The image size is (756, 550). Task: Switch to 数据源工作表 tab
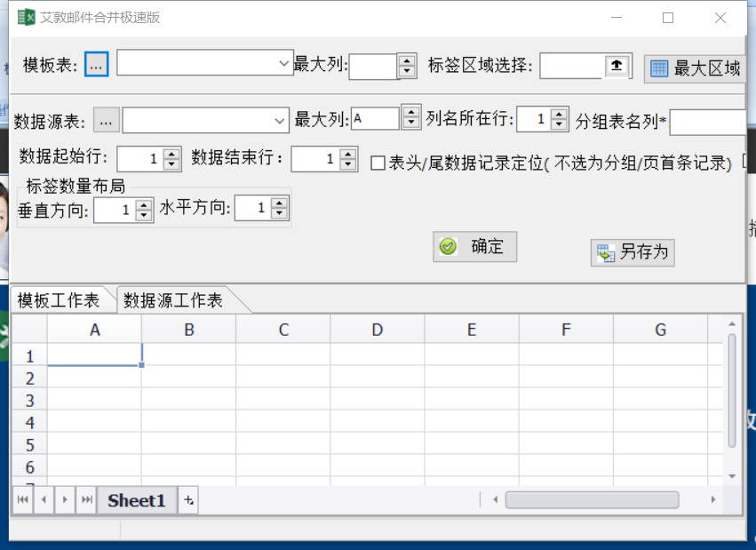(x=173, y=300)
